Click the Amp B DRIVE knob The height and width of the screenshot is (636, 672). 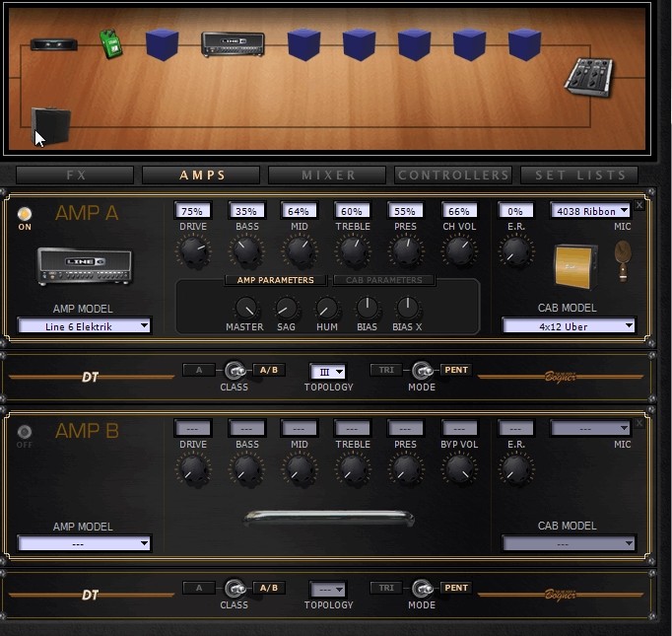pos(193,469)
